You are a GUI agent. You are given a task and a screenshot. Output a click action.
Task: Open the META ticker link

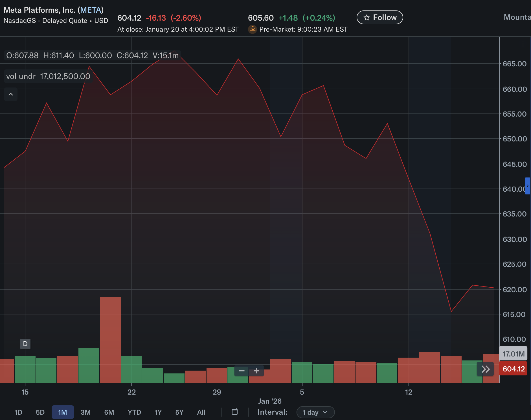tap(91, 10)
